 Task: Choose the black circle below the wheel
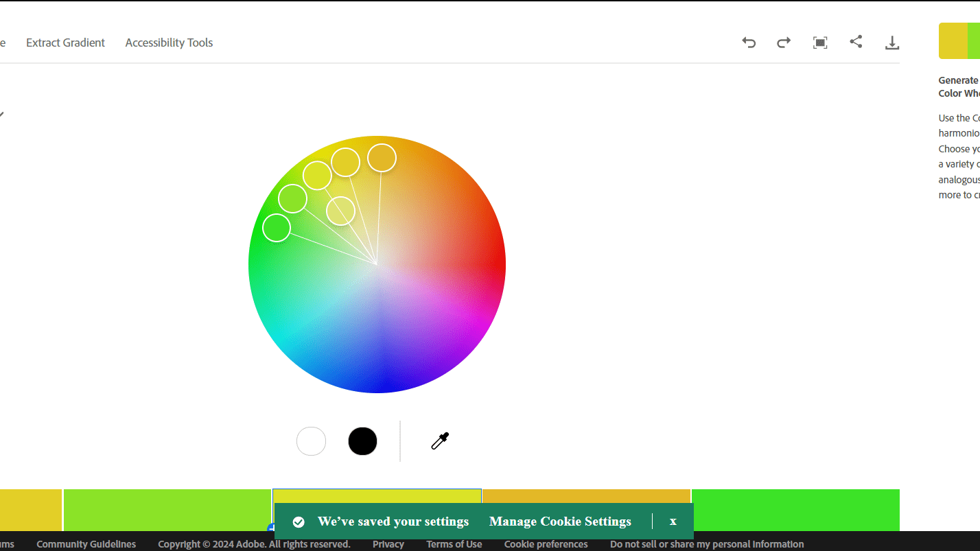tap(362, 441)
